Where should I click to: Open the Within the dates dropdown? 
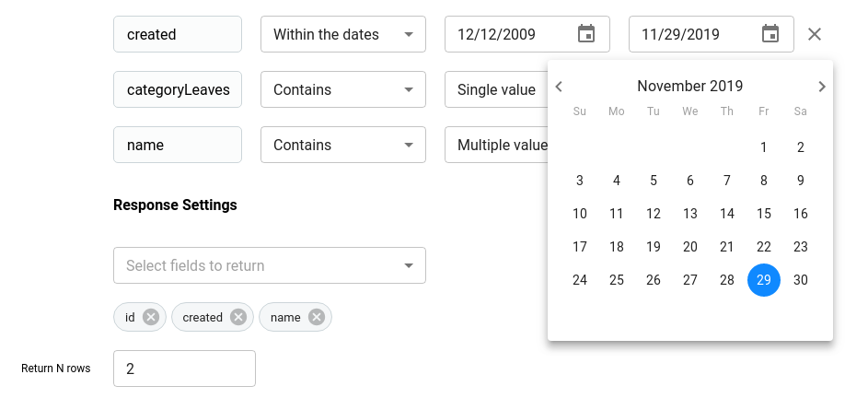click(x=342, y=34)
